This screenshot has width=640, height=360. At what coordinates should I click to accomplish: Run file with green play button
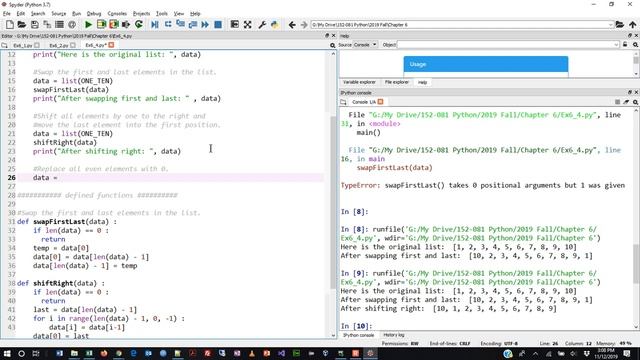tap(88, 24)
